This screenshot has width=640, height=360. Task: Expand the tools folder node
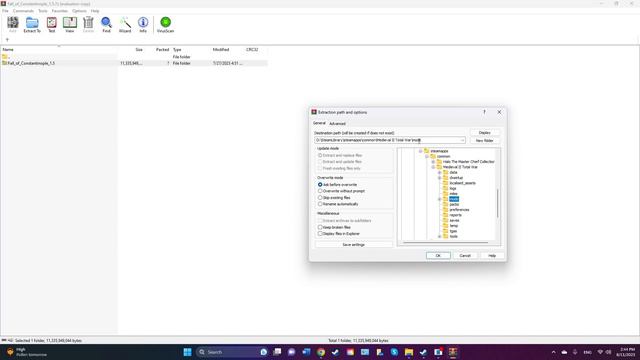(x=440, y=236)
